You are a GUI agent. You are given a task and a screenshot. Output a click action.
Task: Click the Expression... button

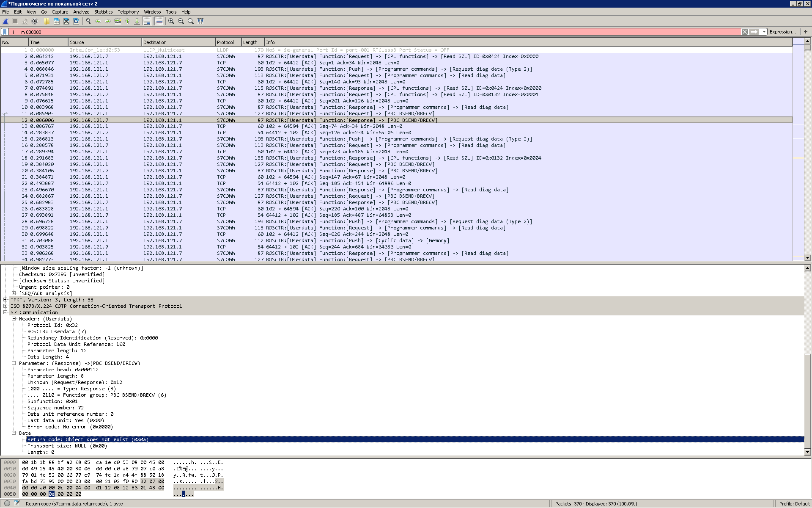click(782, 32)
